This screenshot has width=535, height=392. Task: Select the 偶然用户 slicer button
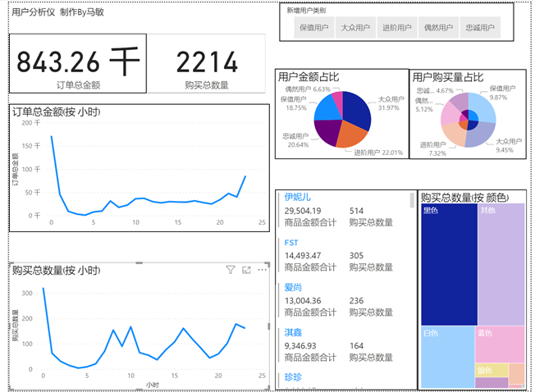(438, 28)
